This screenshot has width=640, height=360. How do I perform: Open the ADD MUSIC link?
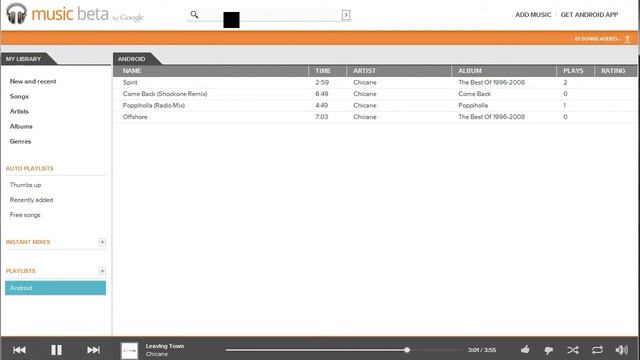pos(533,15)
